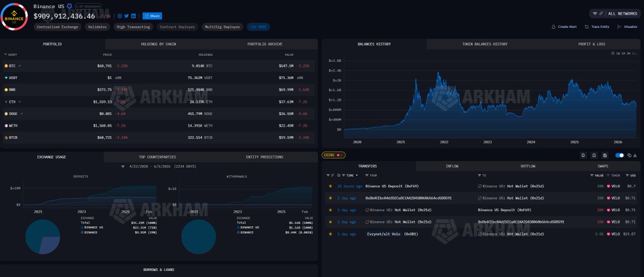Open sender address 0x0b4CEbc04df02Ca8CfAA2D45B060b564cd5D8591
The width and height of the screenshot is (644, 277).
[408, 198]
